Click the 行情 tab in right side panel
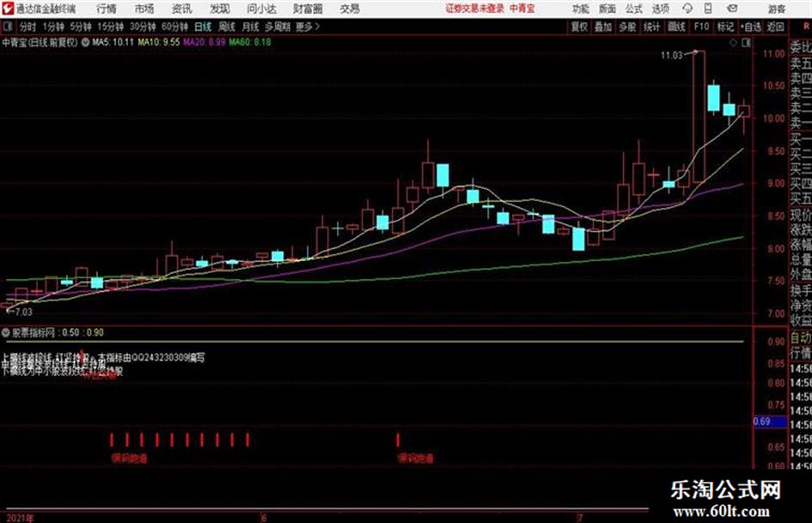 tap(801, 354)
